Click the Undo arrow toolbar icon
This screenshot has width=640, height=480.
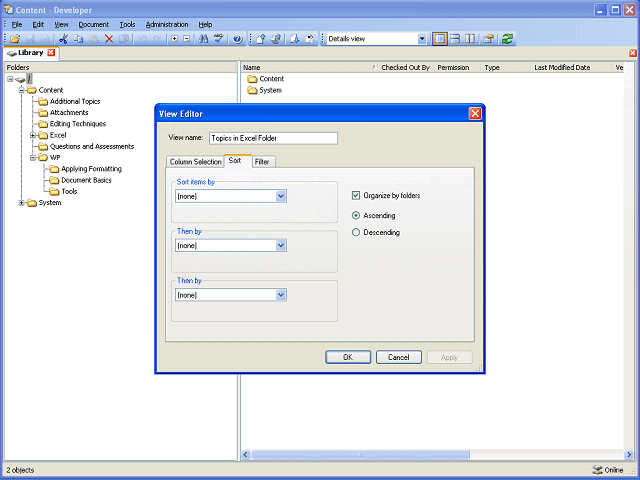click(142, 39)
